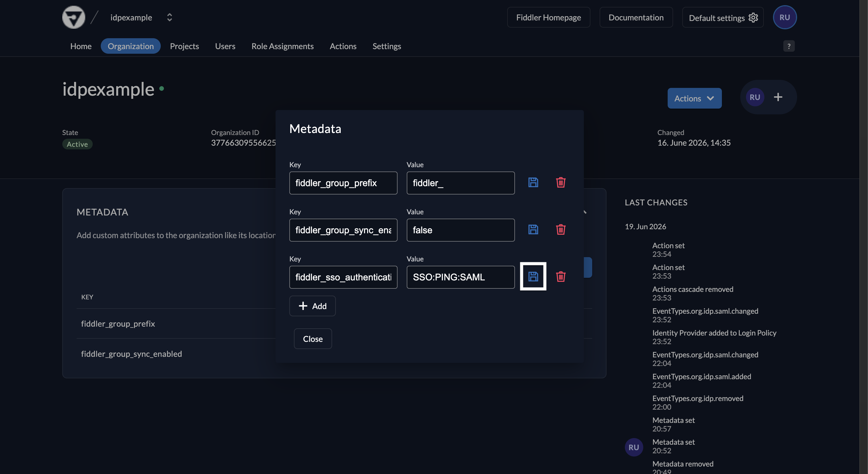
Task: Click the plus icon to add a member
Action: pos(778,97)
